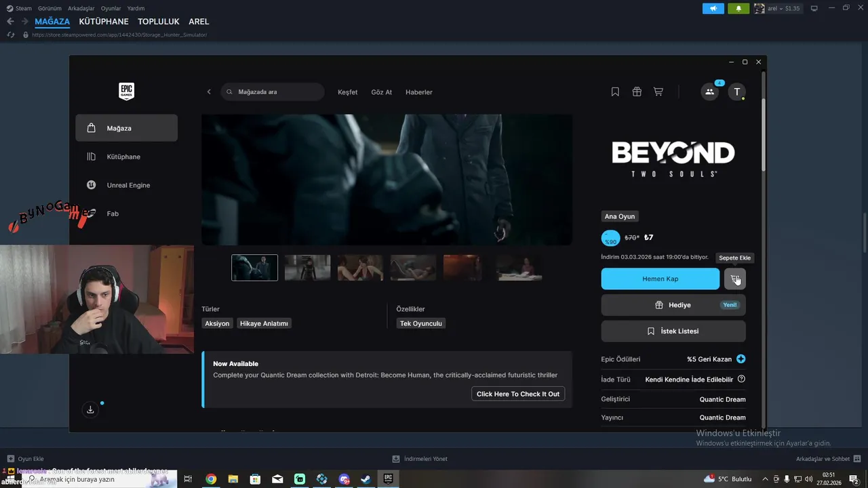The image size is (868, 488).
Task: Open Steam KÜTÜPHANE tab
Action: pos(104,22)
